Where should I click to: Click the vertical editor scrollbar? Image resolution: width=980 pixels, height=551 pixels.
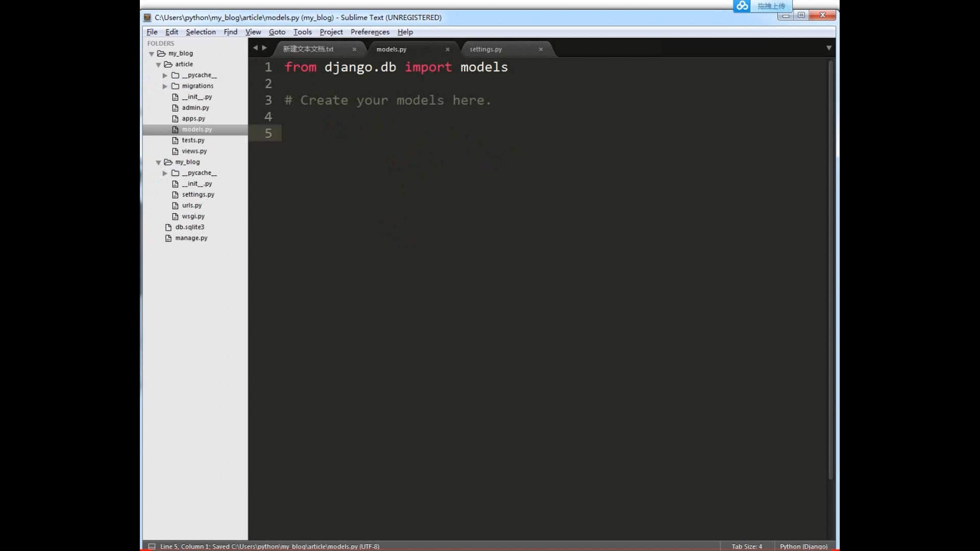830,269
